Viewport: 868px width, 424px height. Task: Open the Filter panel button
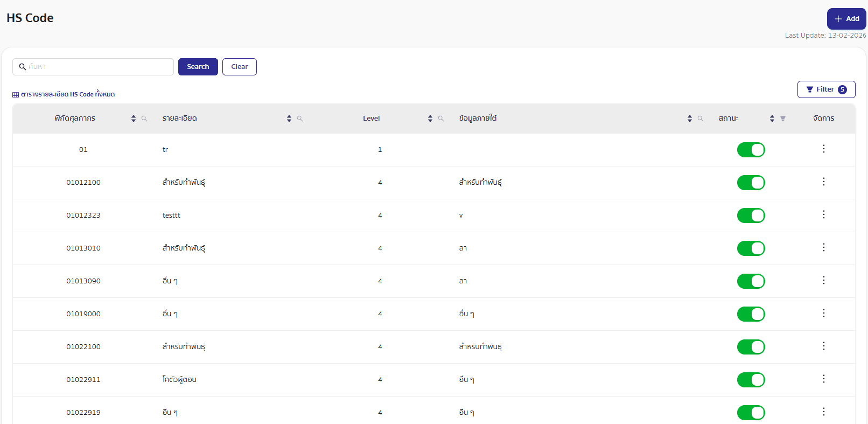coord(826,89)
